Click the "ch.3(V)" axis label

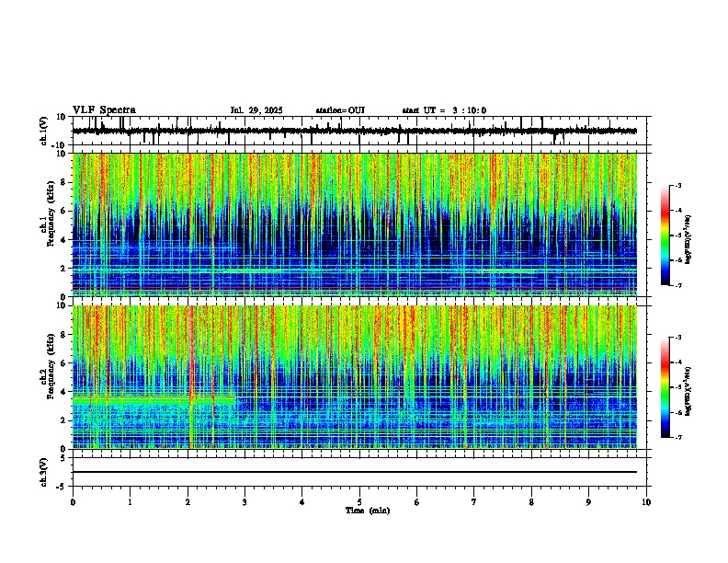(44, 472)
